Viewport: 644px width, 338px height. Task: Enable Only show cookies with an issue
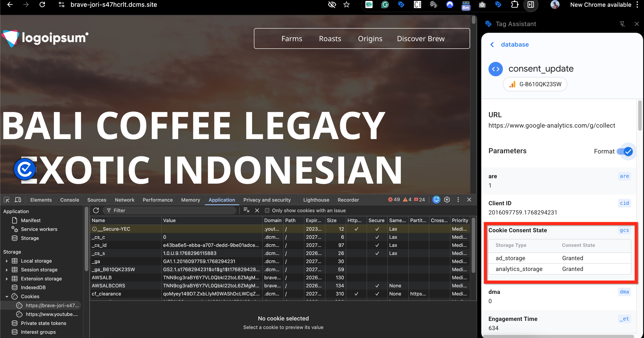pos(267,211)
